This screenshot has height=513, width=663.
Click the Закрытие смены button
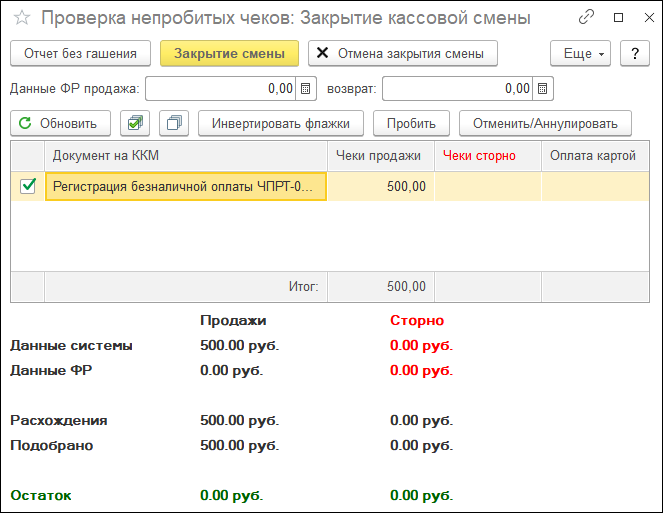[229, 53]
